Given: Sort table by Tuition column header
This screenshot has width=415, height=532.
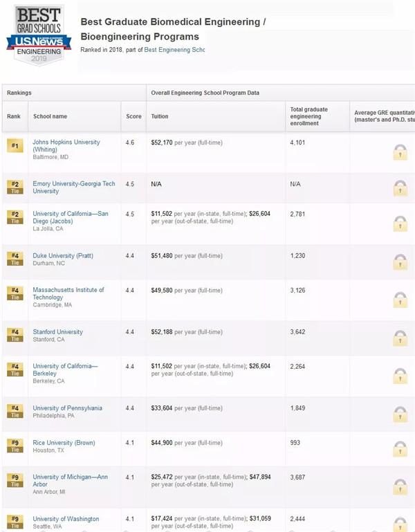Looking at the screenshot, I should [x=160, y=116].
